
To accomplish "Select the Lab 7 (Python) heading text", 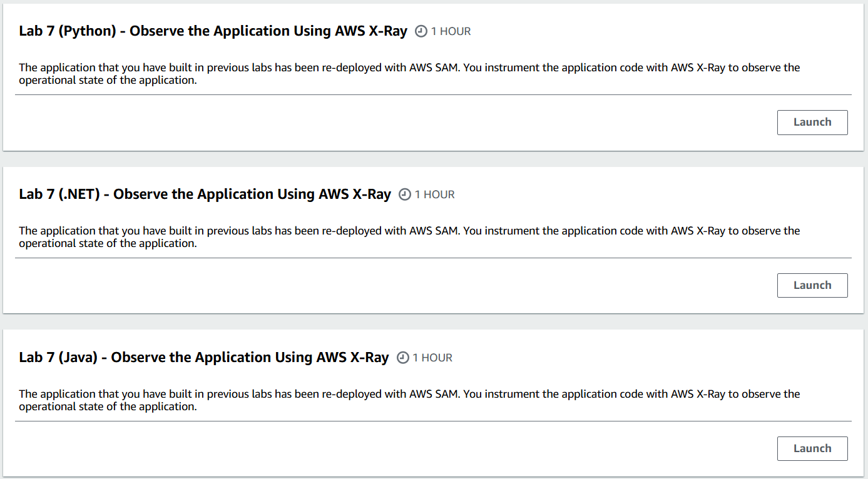I will [213, 31].
